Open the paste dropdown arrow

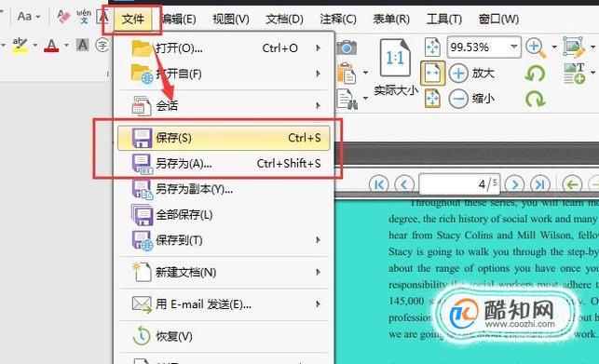(x=365, y=73)
